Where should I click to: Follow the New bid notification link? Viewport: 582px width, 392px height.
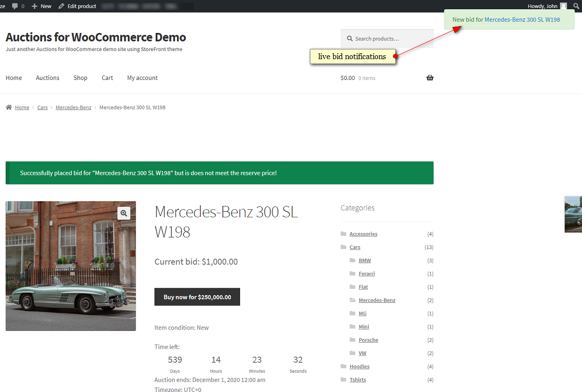point(522,19)
